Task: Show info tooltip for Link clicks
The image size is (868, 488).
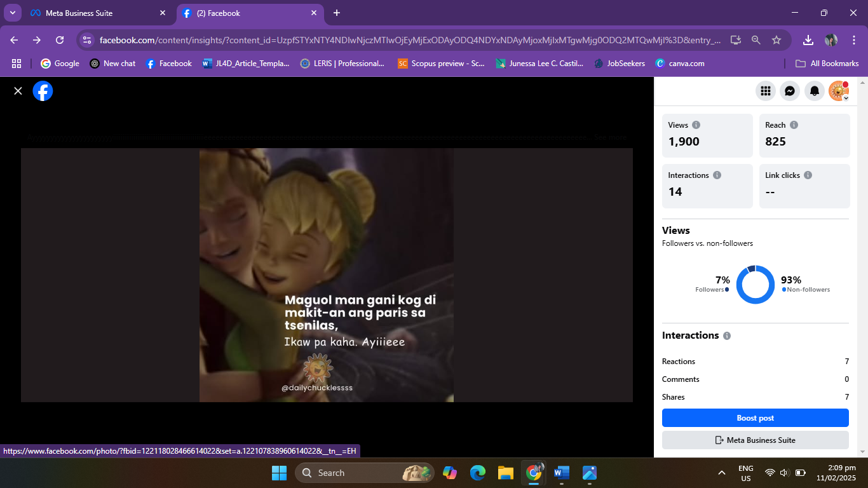Action: [808, 175]
